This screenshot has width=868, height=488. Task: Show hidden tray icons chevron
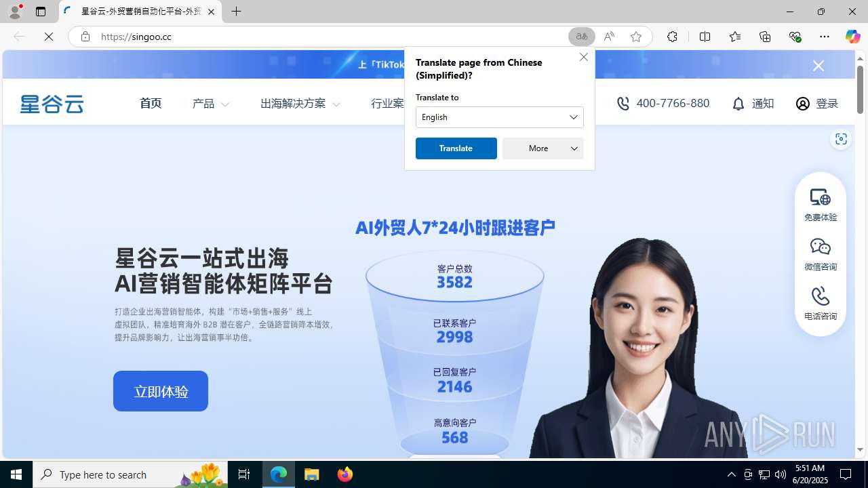click(x=731, y=474)
